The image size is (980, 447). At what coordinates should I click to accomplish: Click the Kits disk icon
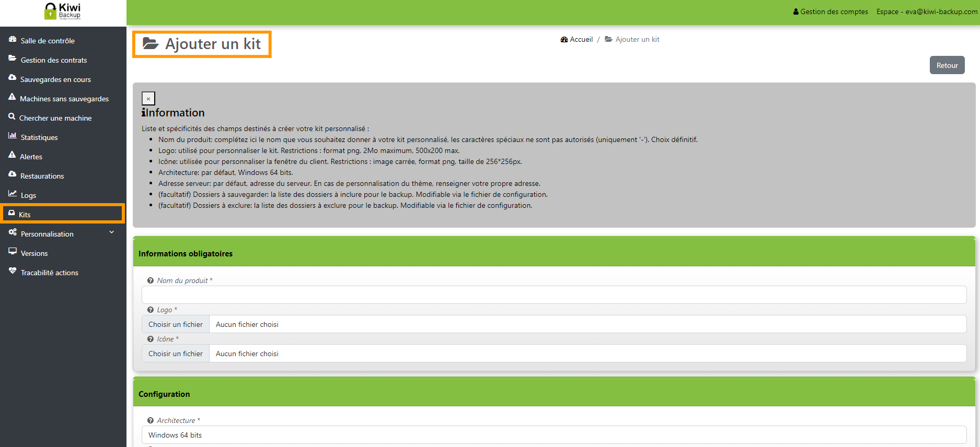(x=11, y=213)
